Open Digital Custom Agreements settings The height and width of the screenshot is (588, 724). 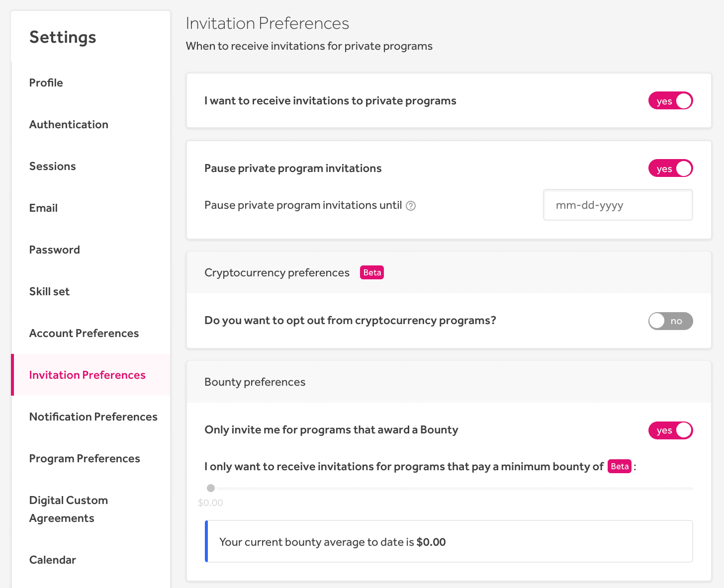69,509
